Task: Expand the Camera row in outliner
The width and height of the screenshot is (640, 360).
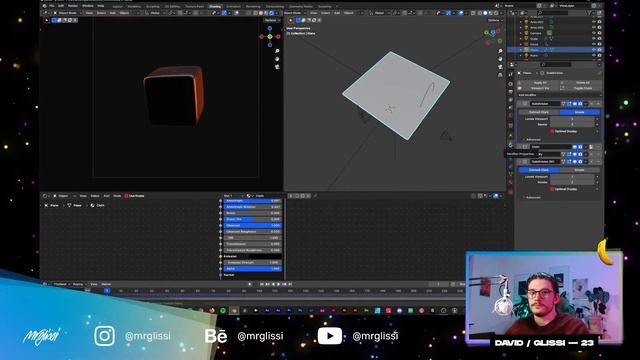Action: (x=521, y=33)
